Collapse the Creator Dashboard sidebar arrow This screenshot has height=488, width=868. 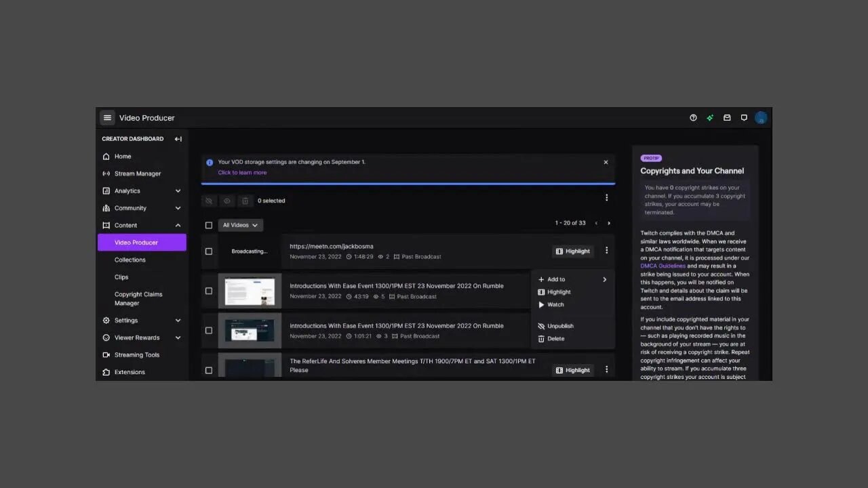178,139
